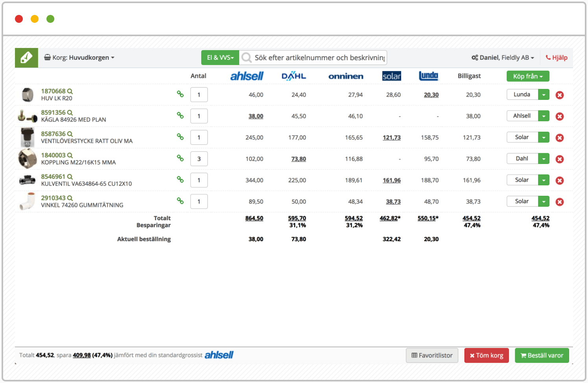Open supplier dropdown arrow beside Ahlsell
The image size is (588, 383).
pyautogui.click(x=544, y=116)
